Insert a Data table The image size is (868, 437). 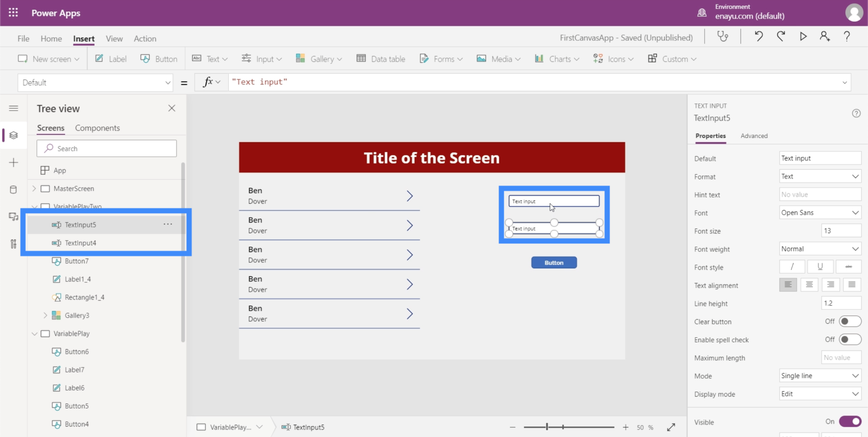(381, 59)
